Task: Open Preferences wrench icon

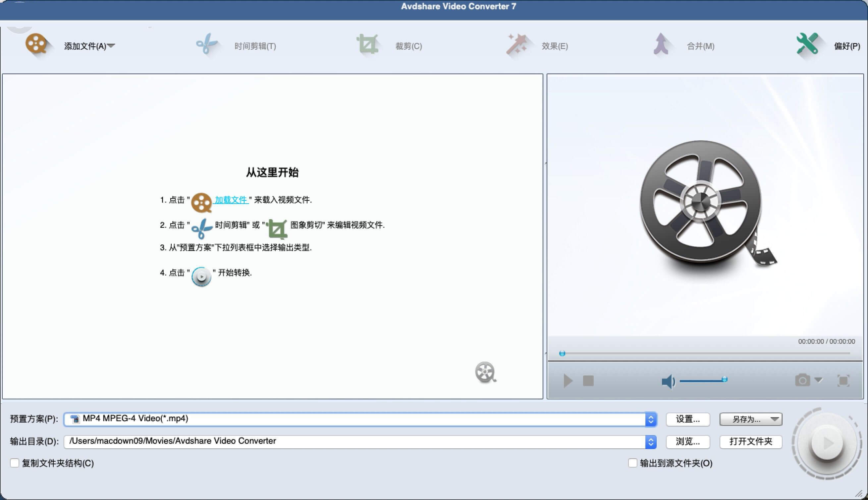Action: (x=808, y=44)
